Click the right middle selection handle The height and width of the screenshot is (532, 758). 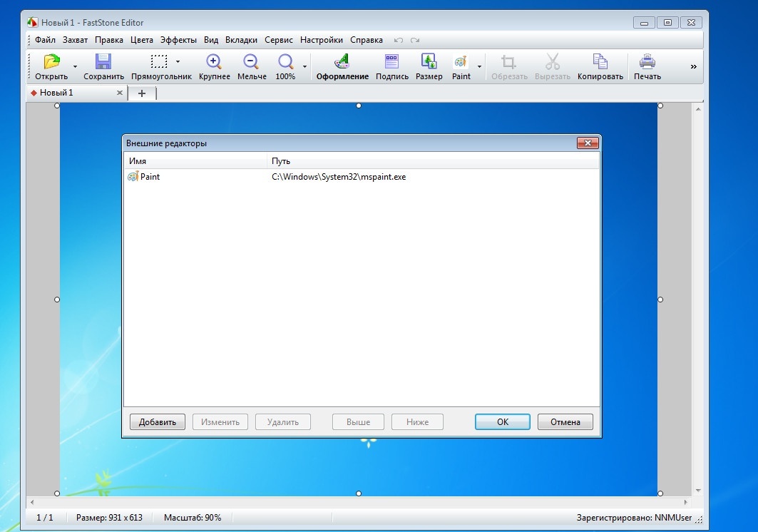[660, 300]
